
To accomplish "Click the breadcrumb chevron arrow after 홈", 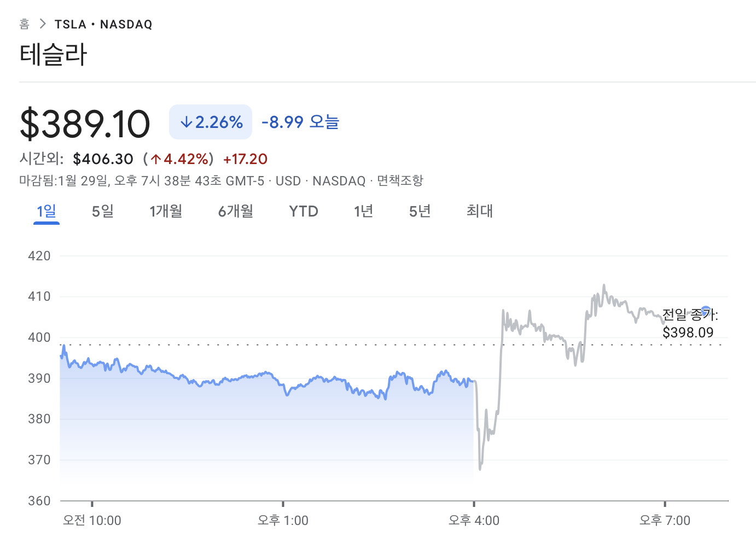I will pyautogui.click(x=43, y=24).
